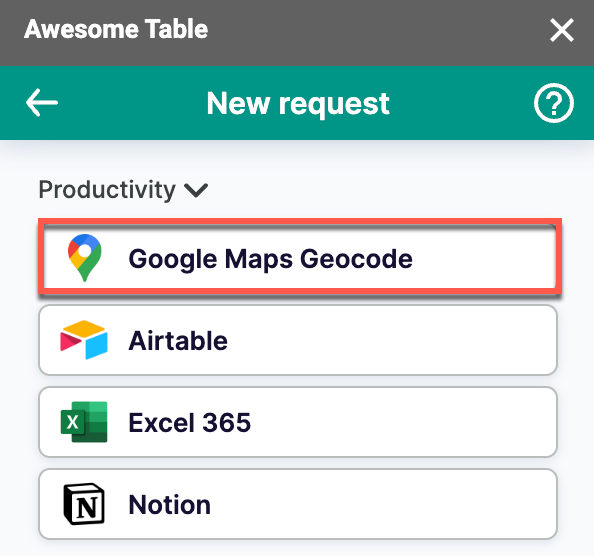Click the Awesome Table title text
Image resolution: width=594 pixels, height=556 pixels.
coord(116,29)
